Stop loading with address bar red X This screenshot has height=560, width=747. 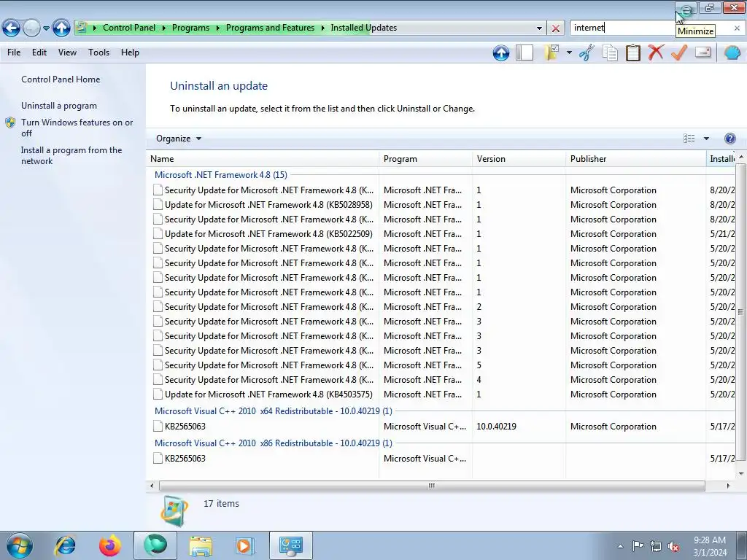[555, 28]
